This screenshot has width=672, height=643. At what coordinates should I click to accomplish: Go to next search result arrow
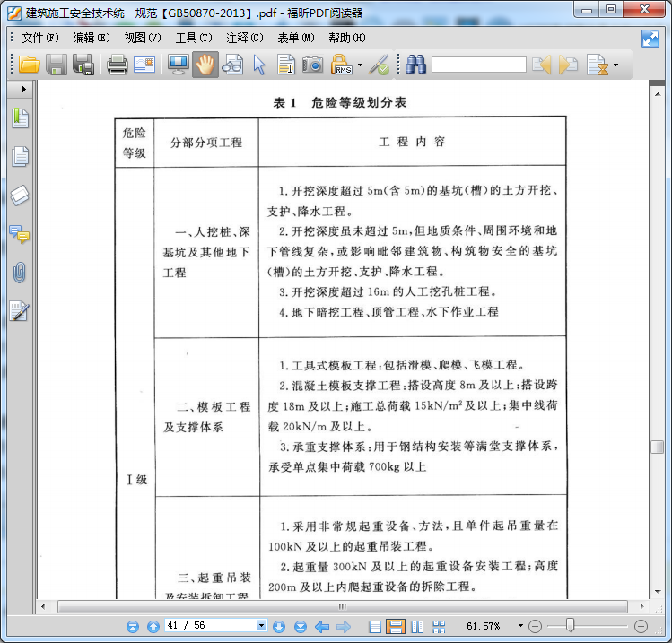tap(568, 65)
